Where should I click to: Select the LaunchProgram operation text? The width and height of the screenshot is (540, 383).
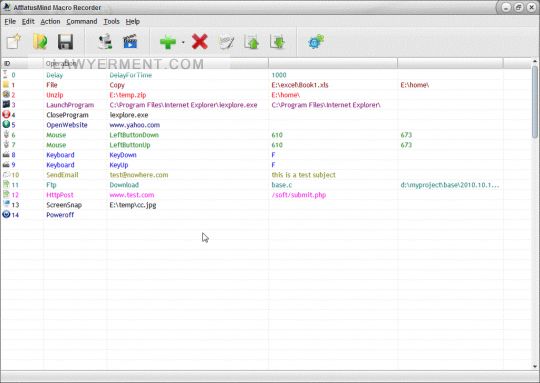(70, 105)
